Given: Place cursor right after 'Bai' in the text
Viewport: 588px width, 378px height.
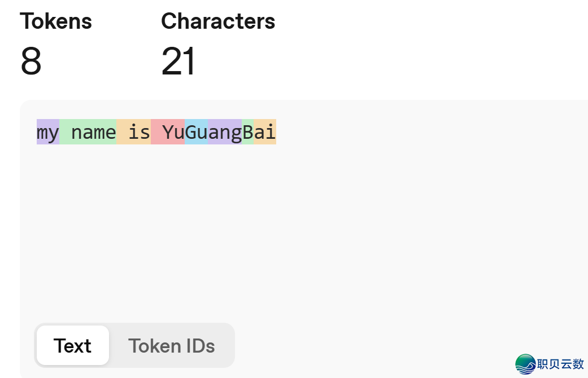Looking at the screenshot, I should click(x=277, y=133).
